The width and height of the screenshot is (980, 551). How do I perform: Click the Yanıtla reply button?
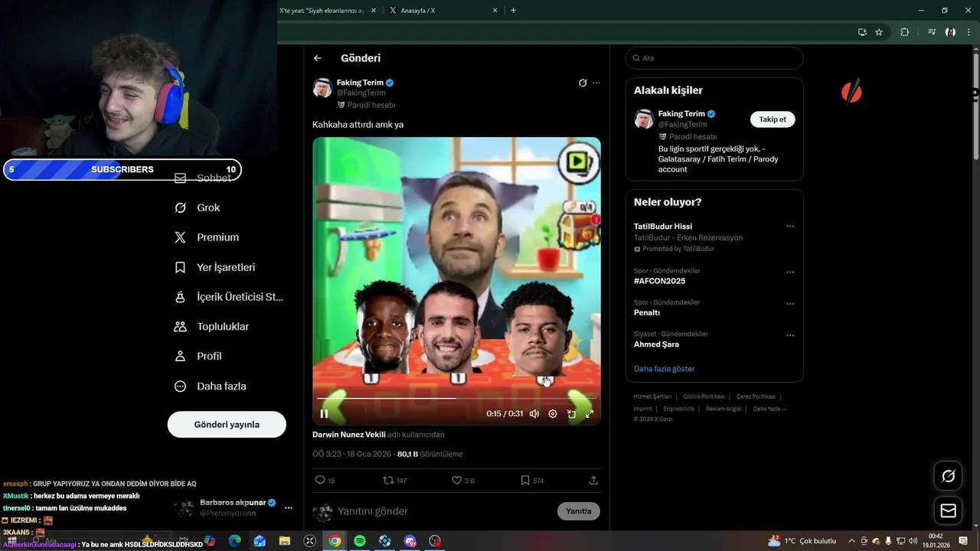pos(579,511)
